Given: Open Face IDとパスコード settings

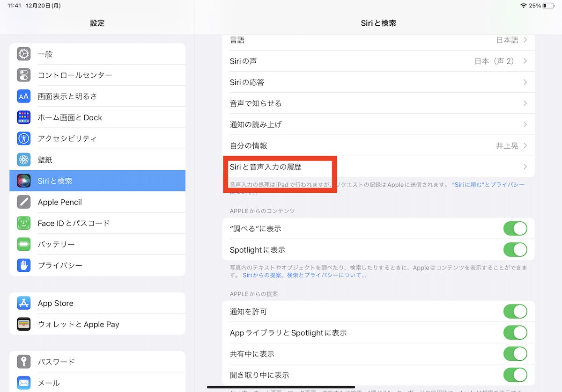Looking at the screenshot, I should [x=97, y=223].
